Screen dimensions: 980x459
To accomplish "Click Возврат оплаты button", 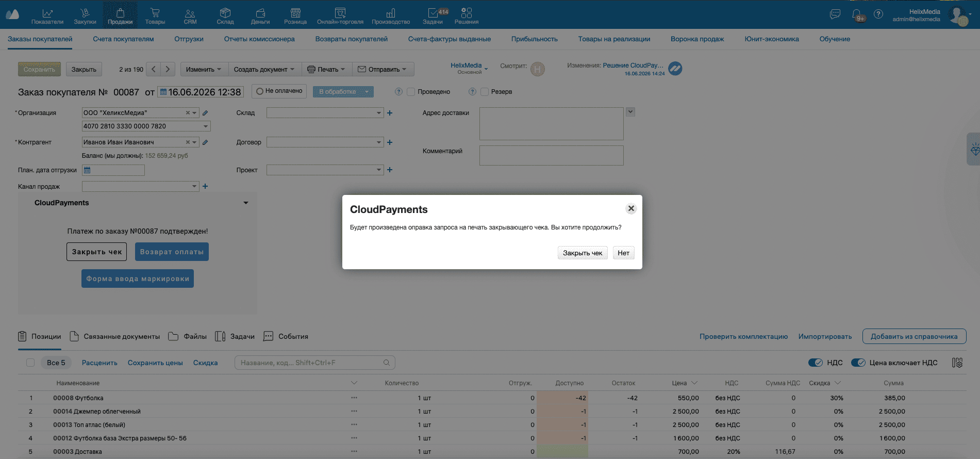I will (172, 252).
